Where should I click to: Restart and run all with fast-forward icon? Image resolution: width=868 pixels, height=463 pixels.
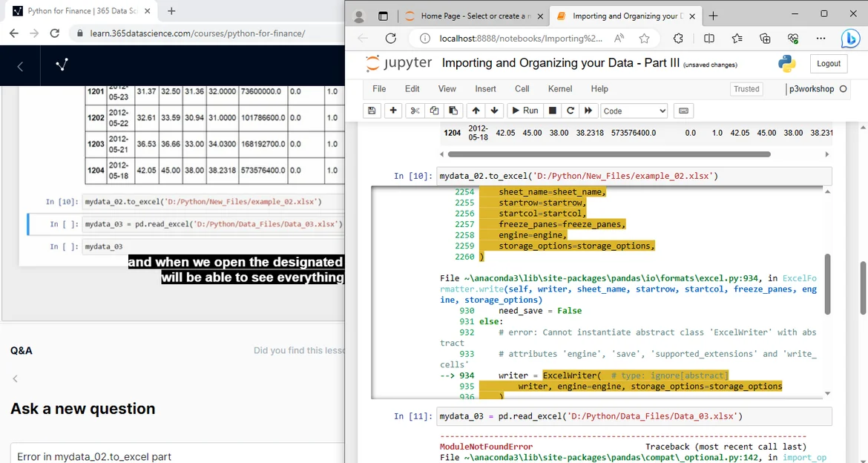[x=588, y=111]
